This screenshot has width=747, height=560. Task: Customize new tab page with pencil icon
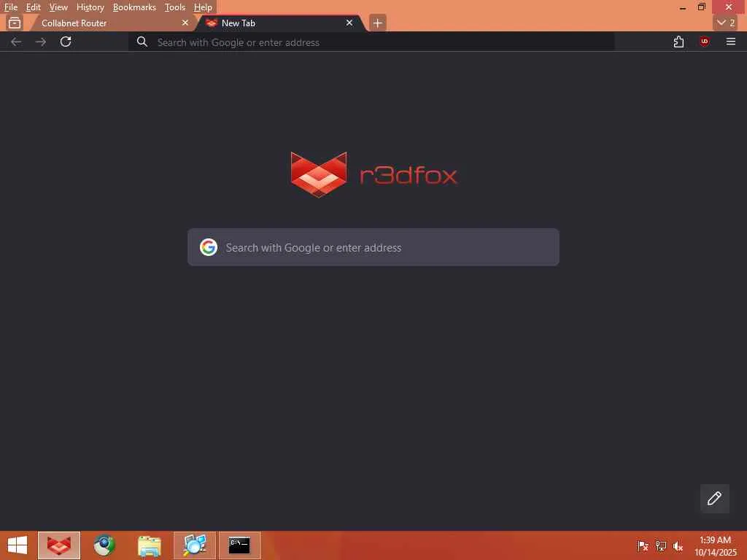(x=714, y=499)
